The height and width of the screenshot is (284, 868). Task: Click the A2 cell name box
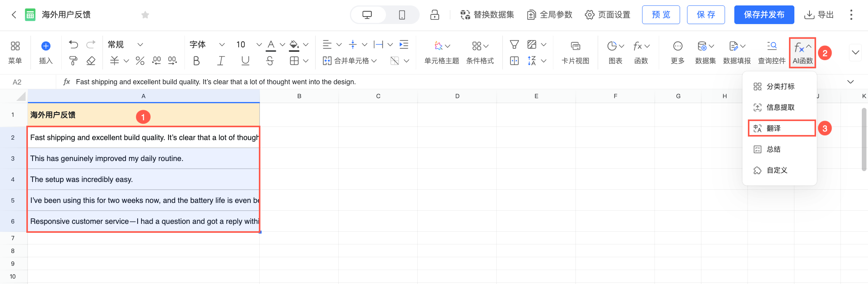[x=28, y=82]
